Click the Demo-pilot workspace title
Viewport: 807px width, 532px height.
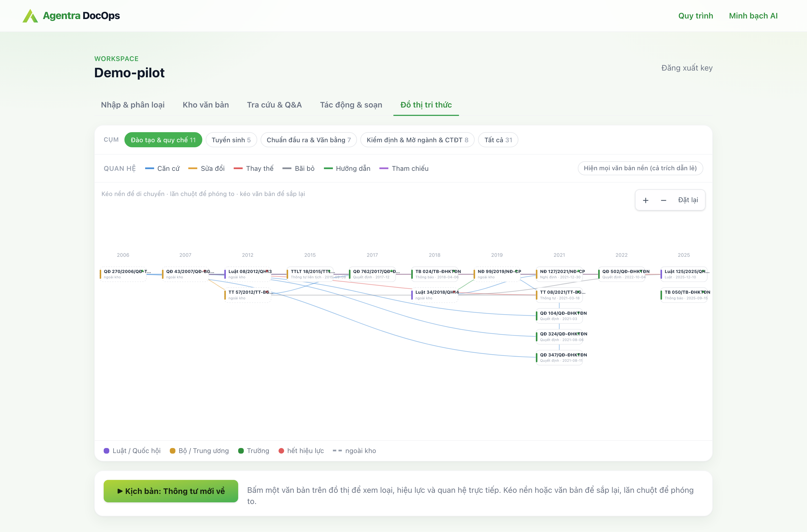[x=129, y=73]
